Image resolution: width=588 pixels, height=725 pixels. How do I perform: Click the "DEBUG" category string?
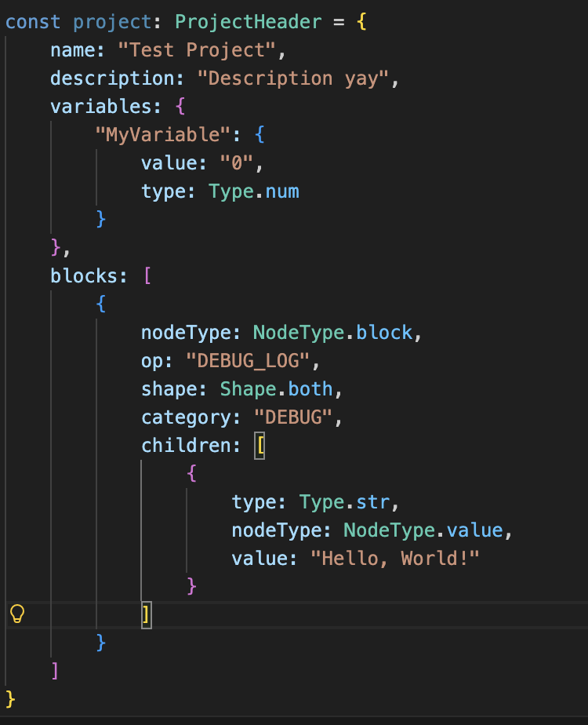tap(293, 417)
